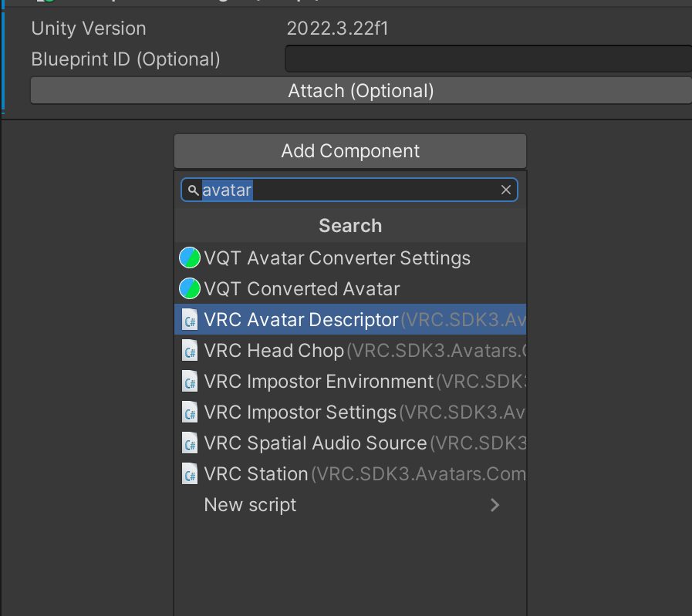Image resolution: width=692 pixels, height=616 pixels.
Task: Click the VRC Head Chop script icon
Action: point(190,351)
